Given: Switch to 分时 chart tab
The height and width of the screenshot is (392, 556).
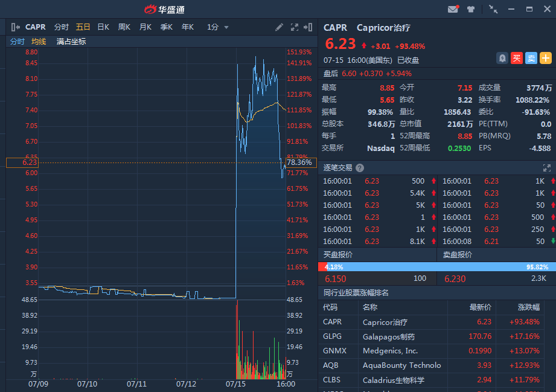Looking at the screenshot, I should pos(62,27).
